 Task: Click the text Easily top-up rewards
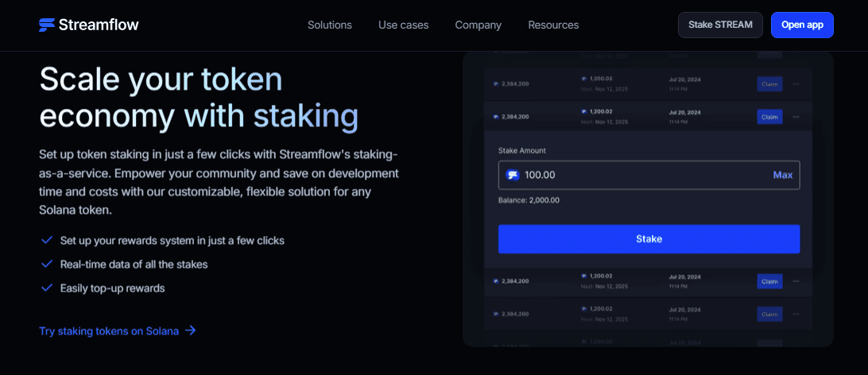[x=112, y=288]
